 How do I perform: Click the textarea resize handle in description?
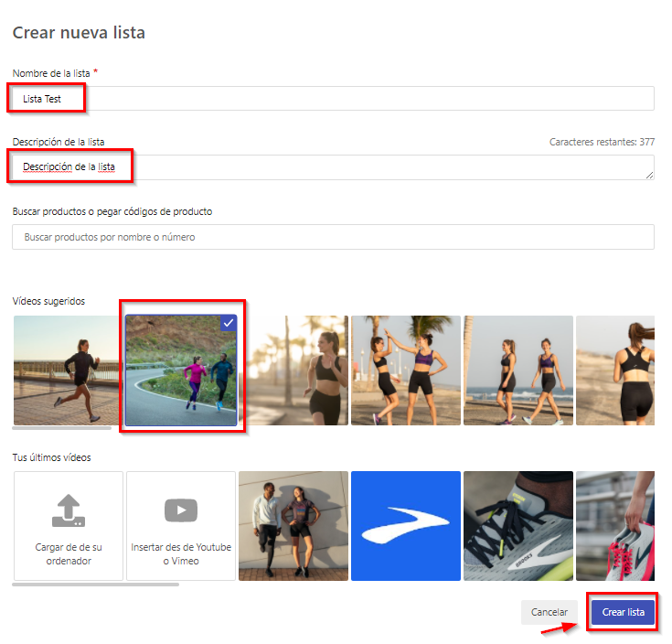[649, 175]
